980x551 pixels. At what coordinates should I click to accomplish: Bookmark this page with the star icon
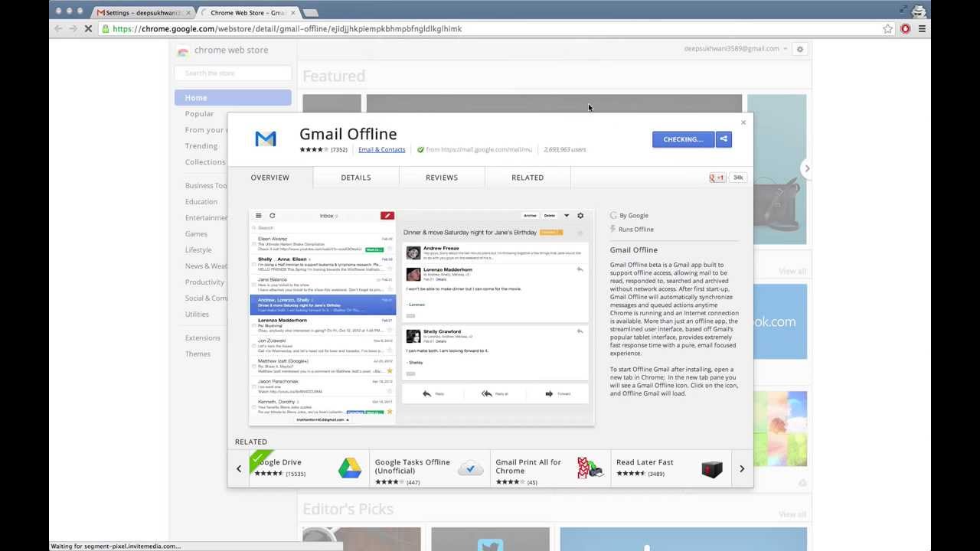pyautogui.click(x=887, y=29)
